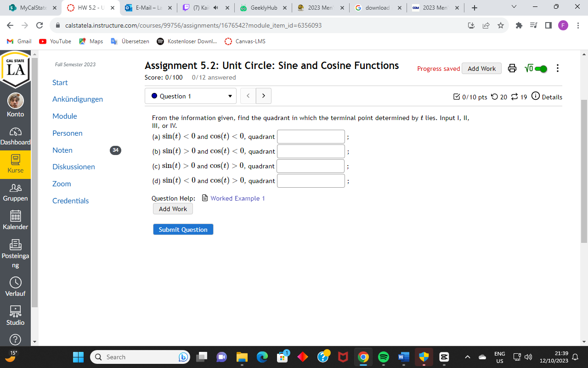Open the three-dot options menu
588x368 pixels.
(557, 68)
